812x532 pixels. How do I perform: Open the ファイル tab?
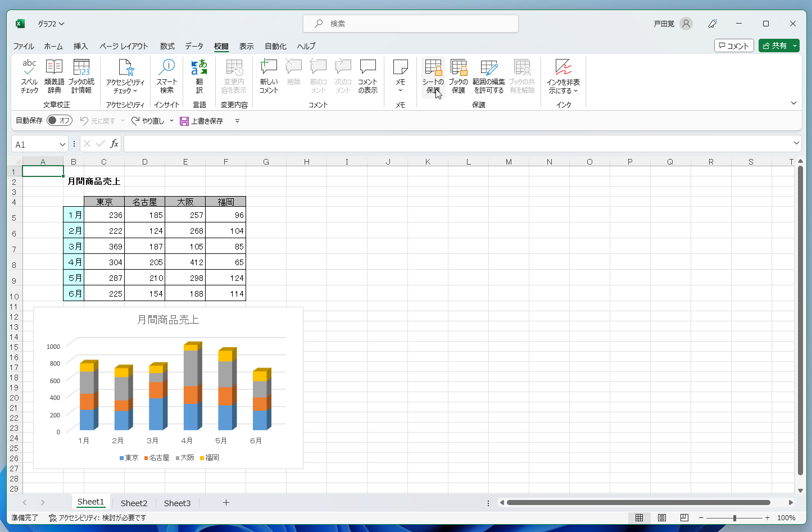24,46
